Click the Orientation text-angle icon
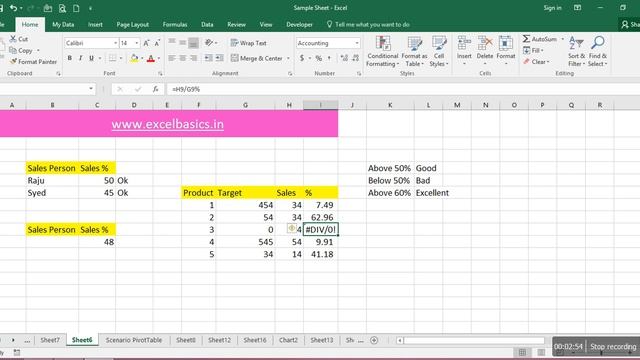This screenshot has width=640, height=360. pyautogui.click(x=209, y=42)
